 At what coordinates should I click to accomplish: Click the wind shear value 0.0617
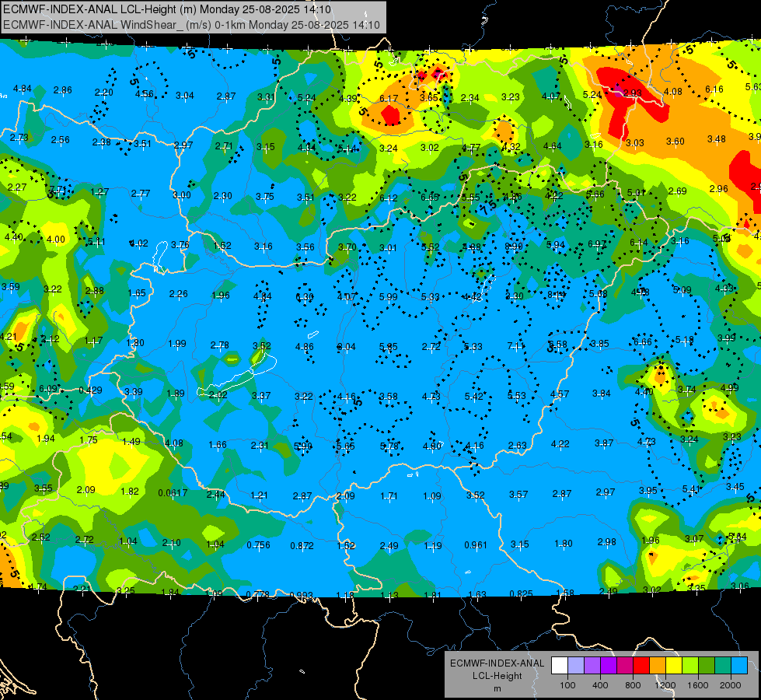173,493
